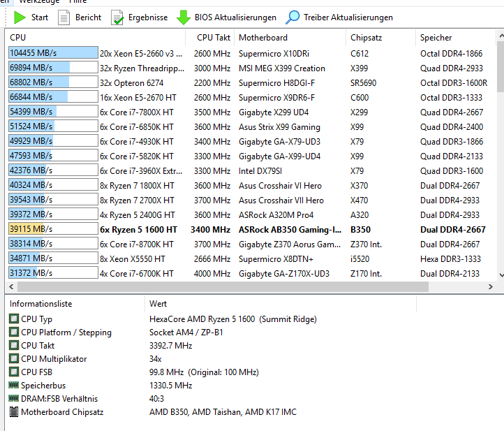
Task: Click the green Start play icon
Action: pos(20,17)
